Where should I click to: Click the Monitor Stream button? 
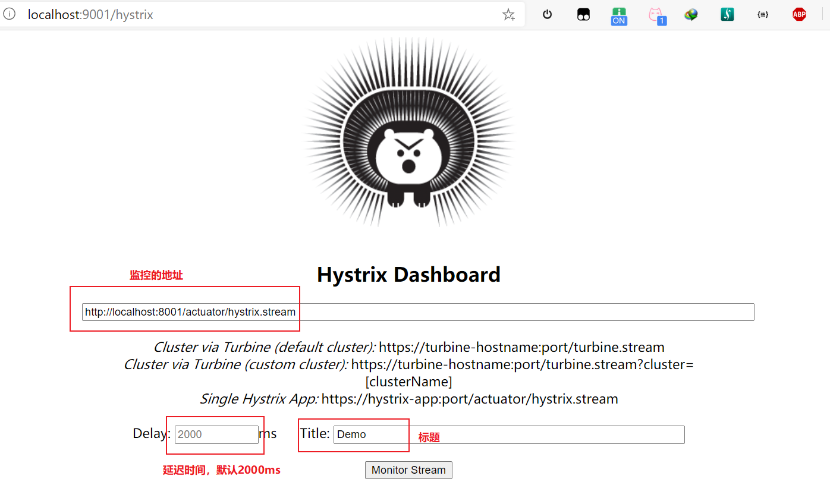point(408,470)
